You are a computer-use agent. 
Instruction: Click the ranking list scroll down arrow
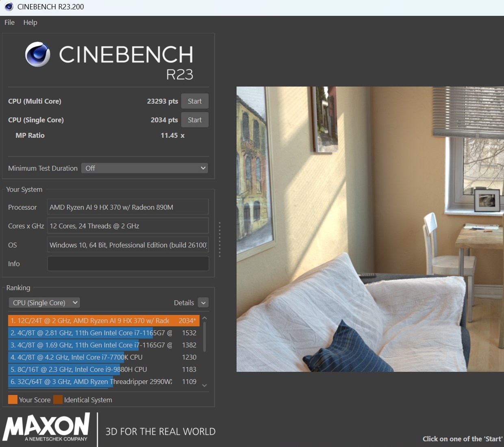click(204, 385)
